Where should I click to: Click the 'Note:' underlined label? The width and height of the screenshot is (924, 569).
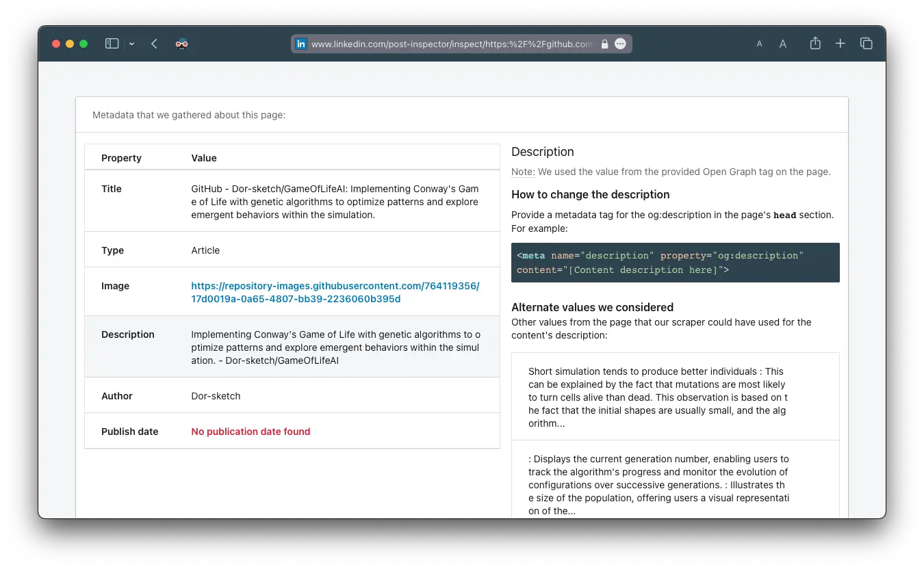pos(523,172)
